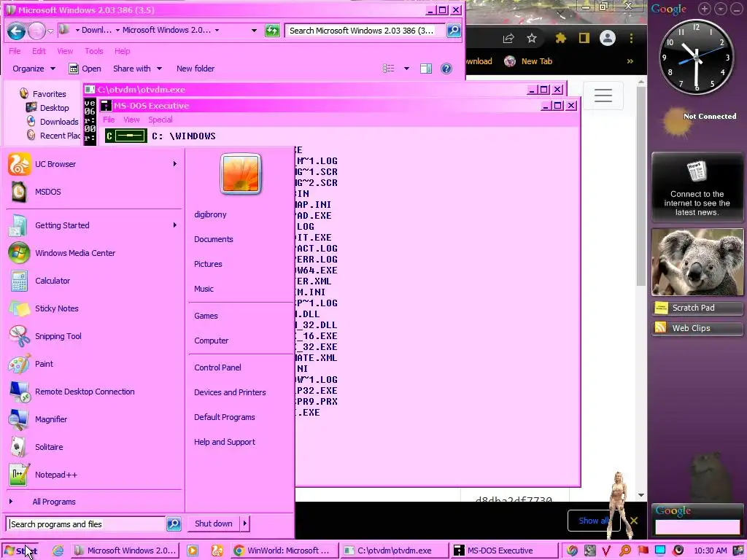The image size is (747, 560).
Task: Open Help and Support
Action: [x=225, y=442]
